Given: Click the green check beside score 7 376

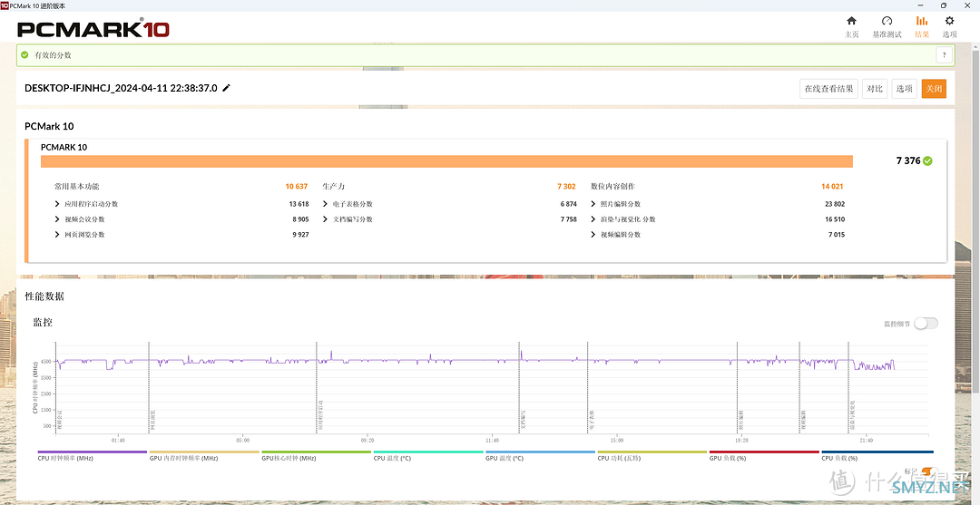Looking at the screenshot, I should point(927,161).
